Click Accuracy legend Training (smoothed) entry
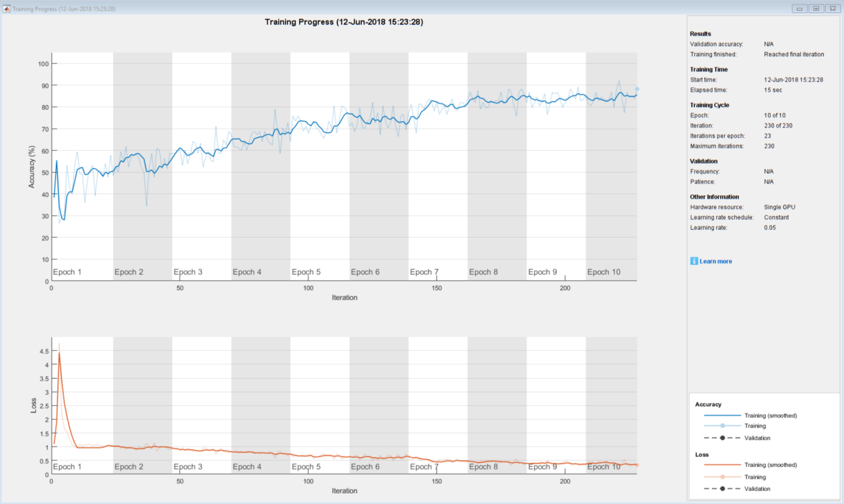The width and height of the screenshot is (844, 504). [x=751, y=415]
